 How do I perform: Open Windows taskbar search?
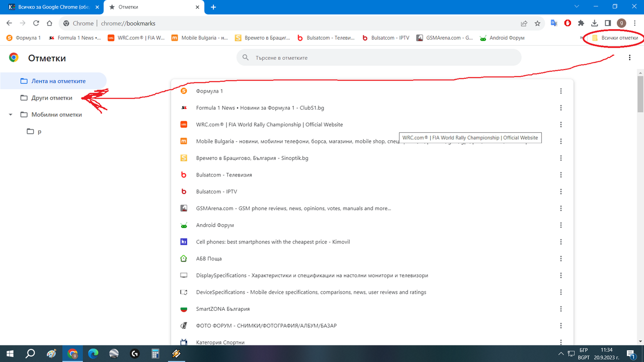click(x=30, y=353)
